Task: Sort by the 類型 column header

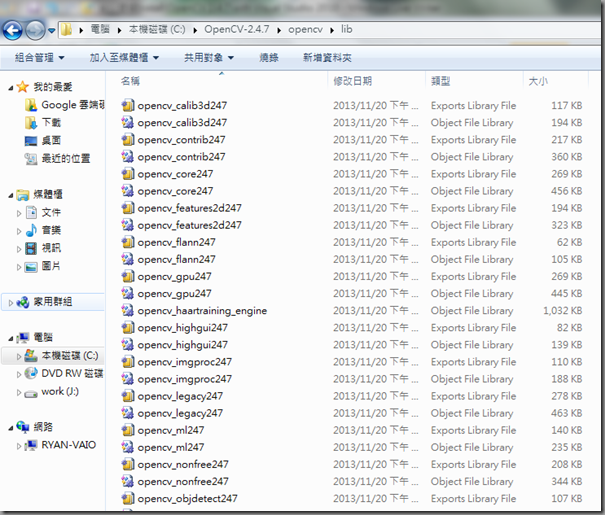Action: tap(441, 81)
